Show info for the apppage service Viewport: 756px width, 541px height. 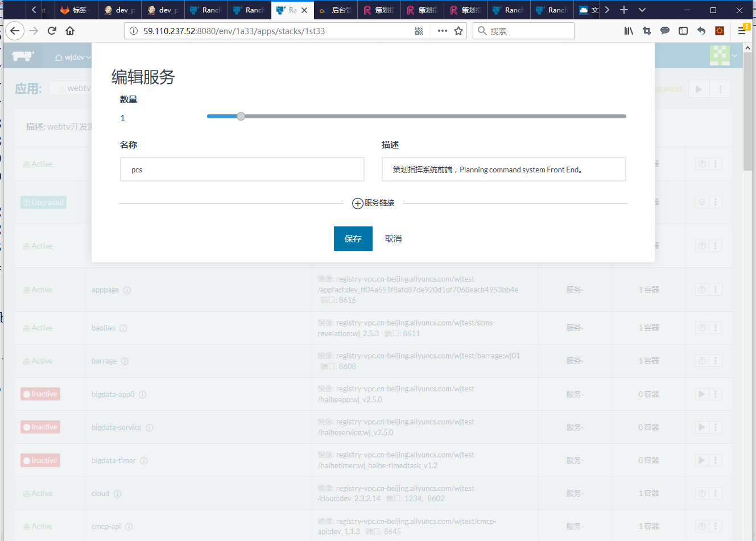tap(127, 290)
